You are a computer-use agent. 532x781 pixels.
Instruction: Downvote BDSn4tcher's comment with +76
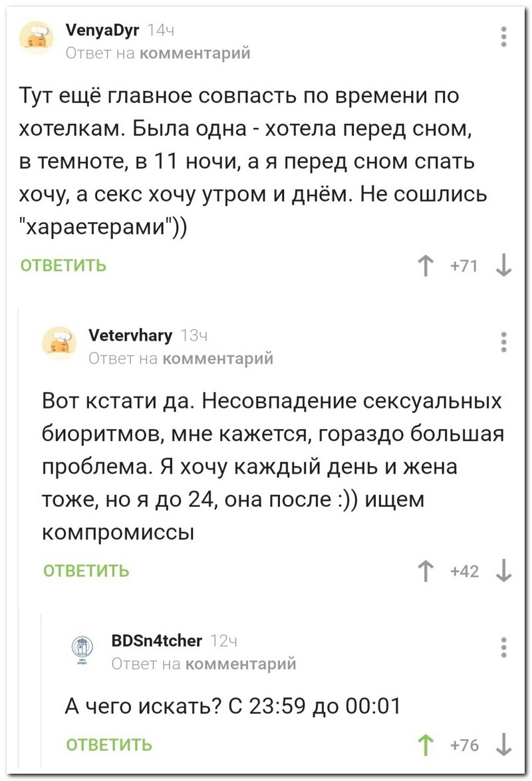click(503, 745)
